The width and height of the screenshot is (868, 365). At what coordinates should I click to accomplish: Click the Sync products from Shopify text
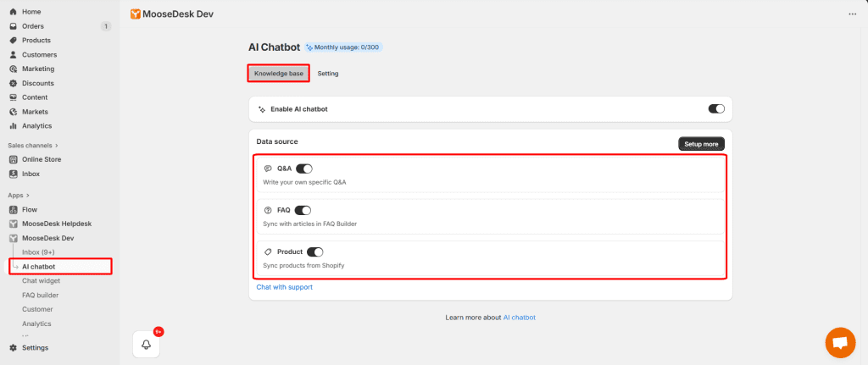[304, 265]
